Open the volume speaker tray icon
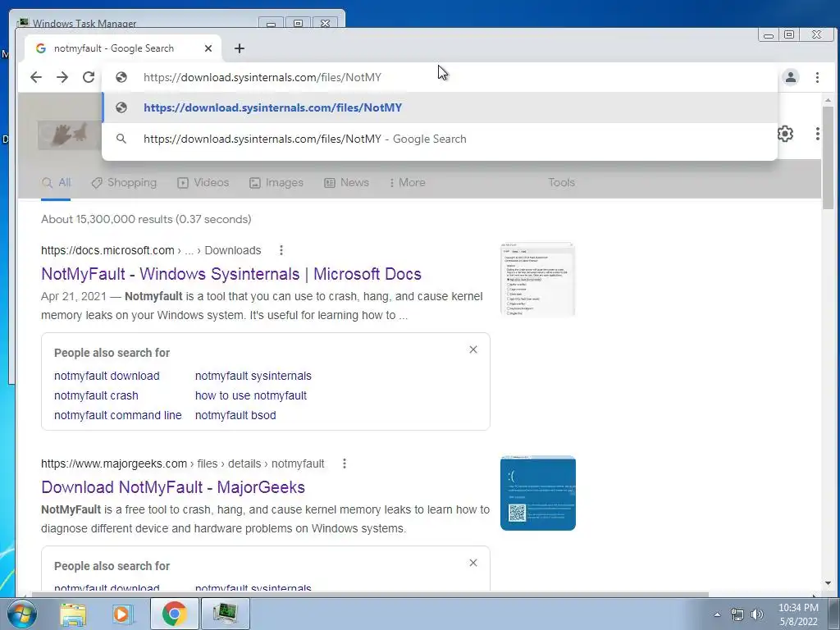The height and width of the screenshot is (630, 840). pos(757,614)
